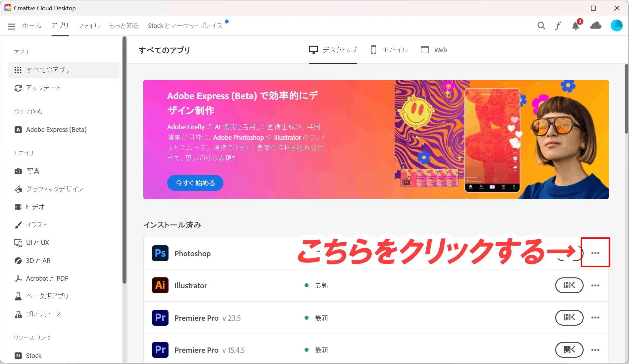Image resolution: width=629 pixels, height=364 pixels.
Task: Open more options for Photoshop
Action: pos(595,253)
